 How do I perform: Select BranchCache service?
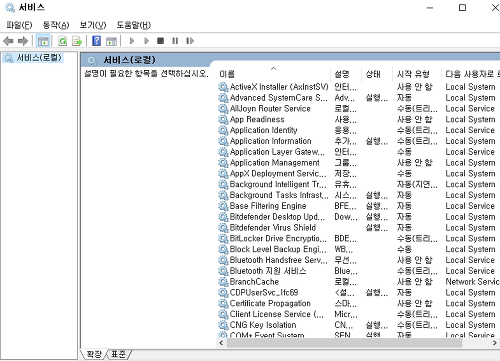(254, 282)
